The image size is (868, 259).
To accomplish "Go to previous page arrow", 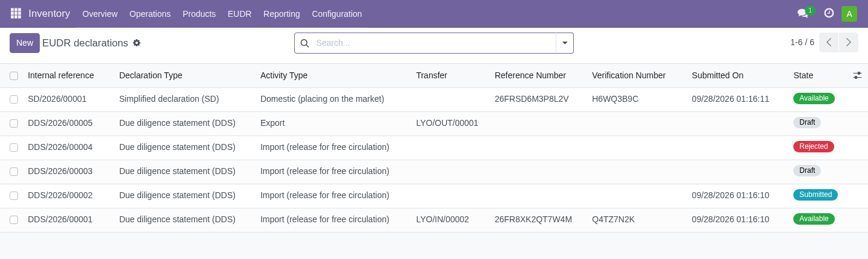I will point(829,42).
